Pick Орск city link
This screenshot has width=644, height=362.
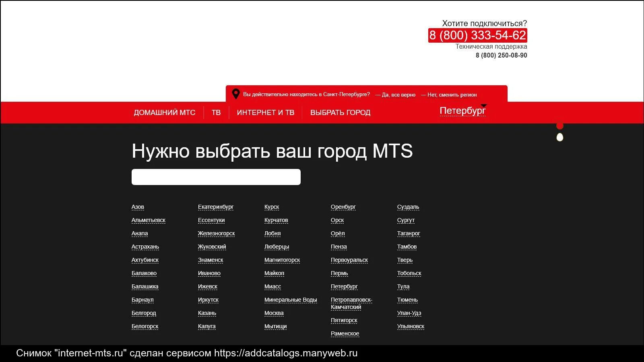pos(337,220)
